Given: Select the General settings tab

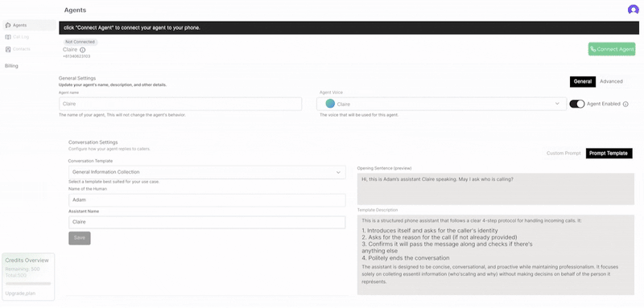Looking at the screenshot, I should (582, 81).
